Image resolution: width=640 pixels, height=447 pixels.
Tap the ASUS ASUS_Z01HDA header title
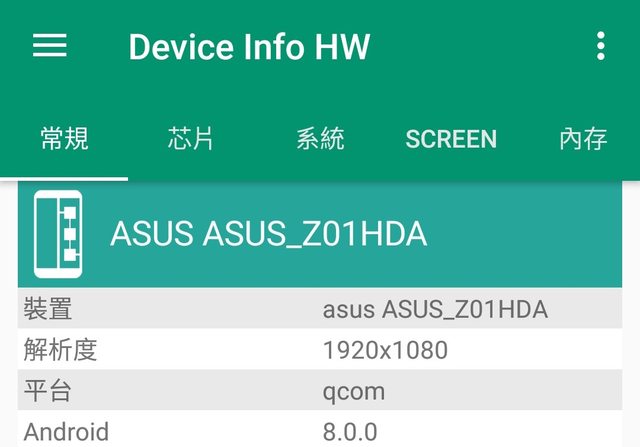click(x=268, y=234)
